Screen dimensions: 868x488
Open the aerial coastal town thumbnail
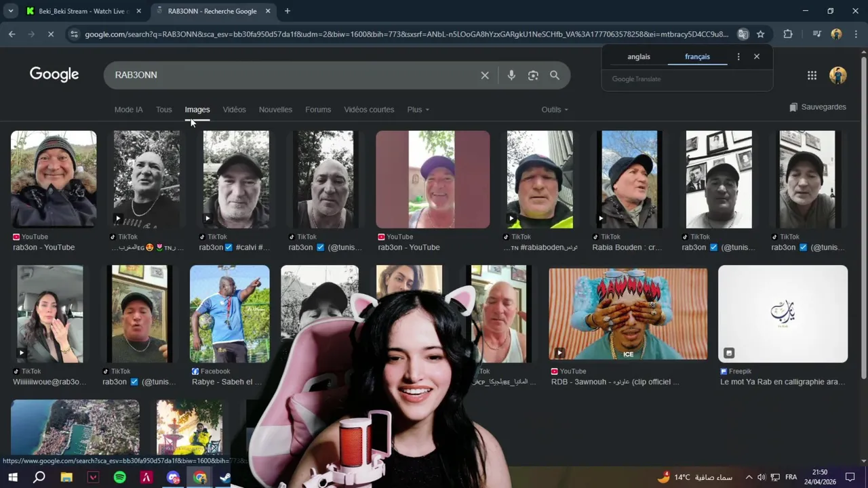75,427
